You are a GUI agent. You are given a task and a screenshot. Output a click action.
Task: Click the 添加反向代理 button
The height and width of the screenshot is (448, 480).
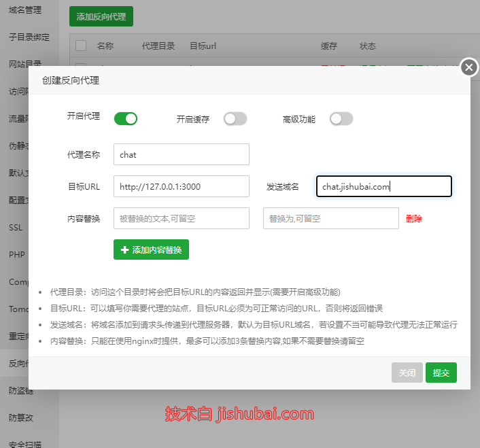(x=101, y=16)
